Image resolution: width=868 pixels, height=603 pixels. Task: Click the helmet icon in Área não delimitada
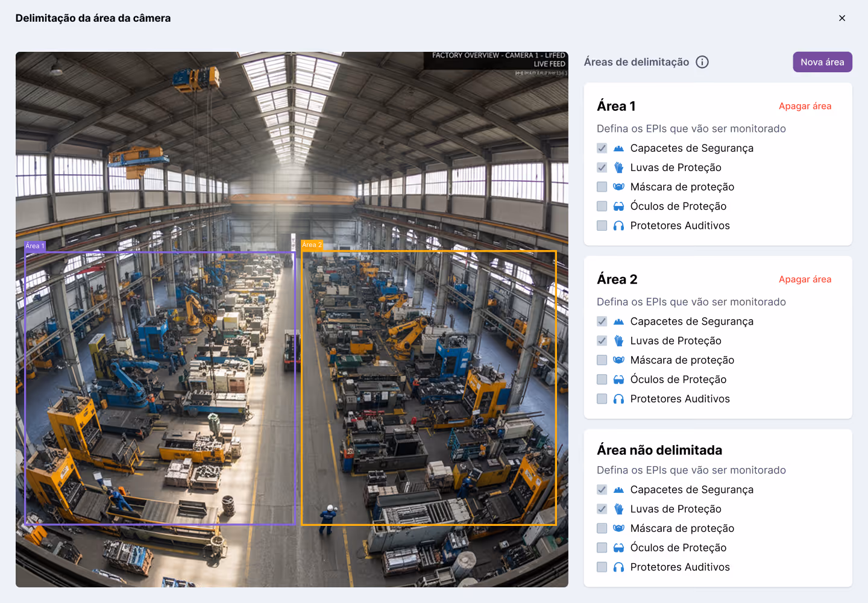pos(618,490)
